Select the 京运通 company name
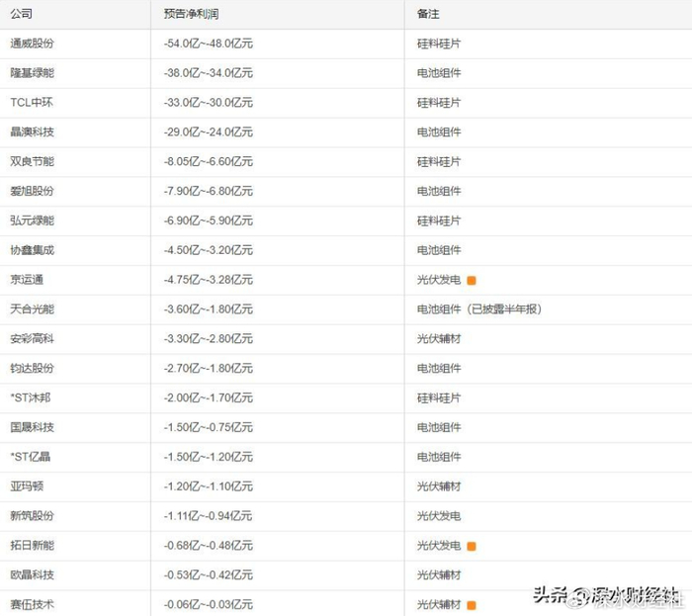 point(27,280)
